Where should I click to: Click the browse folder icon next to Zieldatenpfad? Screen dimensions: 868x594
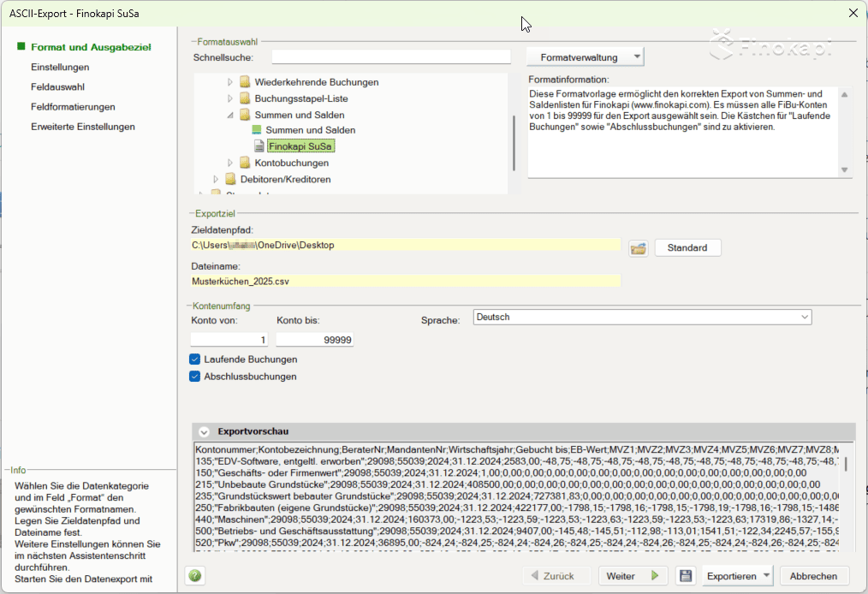pyautogui.click(x=639, y=248)
